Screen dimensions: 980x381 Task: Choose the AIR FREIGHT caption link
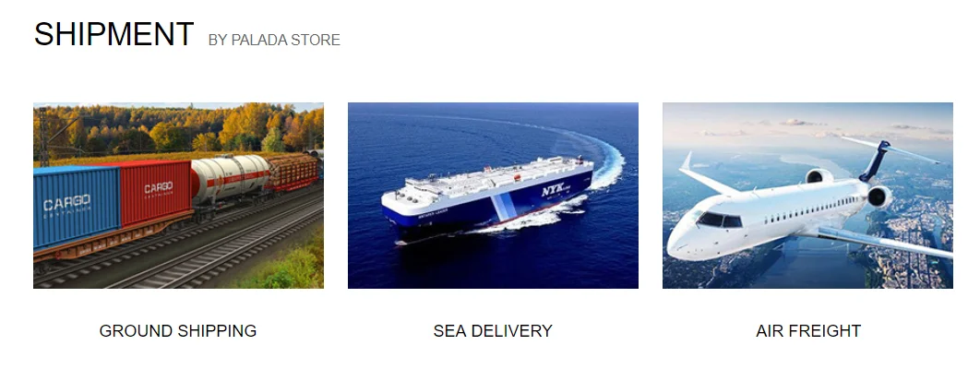point(808,330)
